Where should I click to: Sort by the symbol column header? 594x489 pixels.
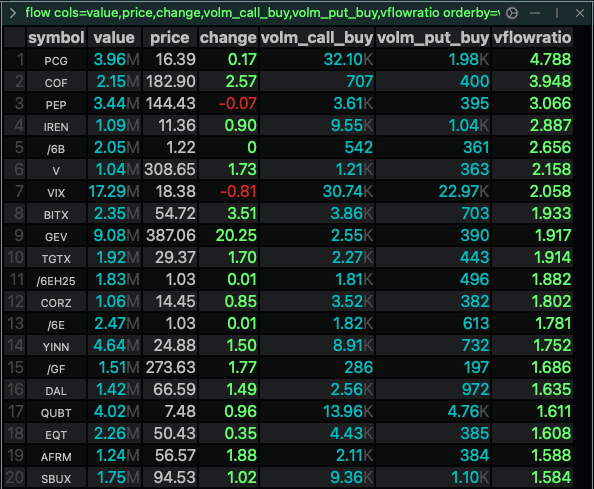point(56,37)
